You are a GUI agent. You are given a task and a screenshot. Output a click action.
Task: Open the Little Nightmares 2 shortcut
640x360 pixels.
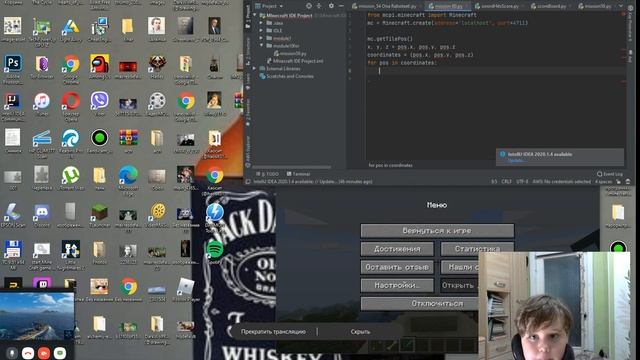(x=71, y=249)
